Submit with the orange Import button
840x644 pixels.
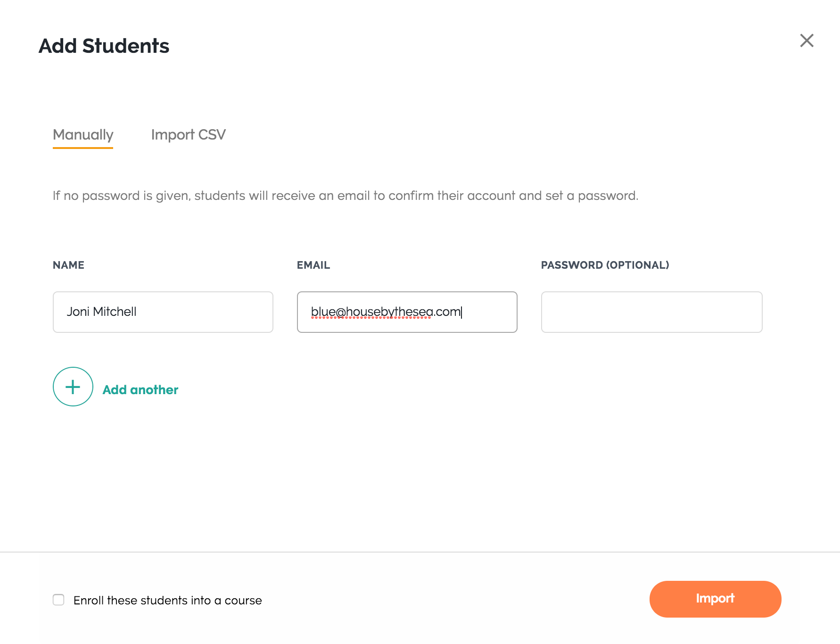tap(715, 599)
